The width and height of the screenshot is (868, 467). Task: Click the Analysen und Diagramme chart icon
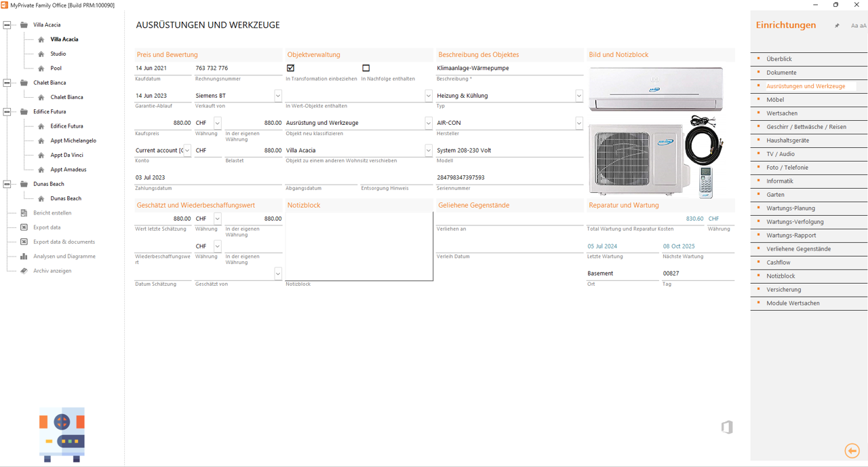[24, 257]
